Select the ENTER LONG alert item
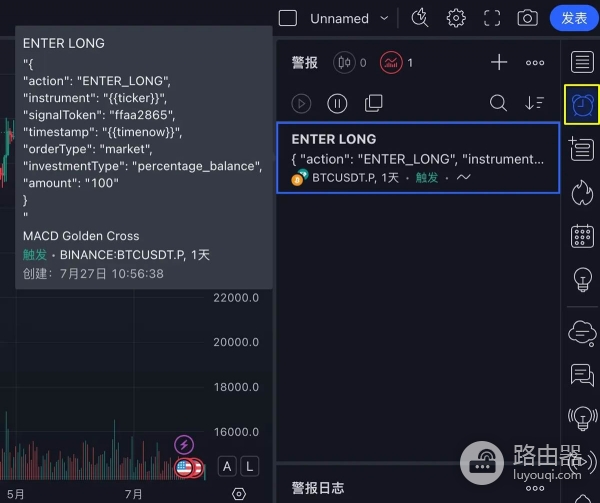 pyautogui.click(x=418, y=158)
